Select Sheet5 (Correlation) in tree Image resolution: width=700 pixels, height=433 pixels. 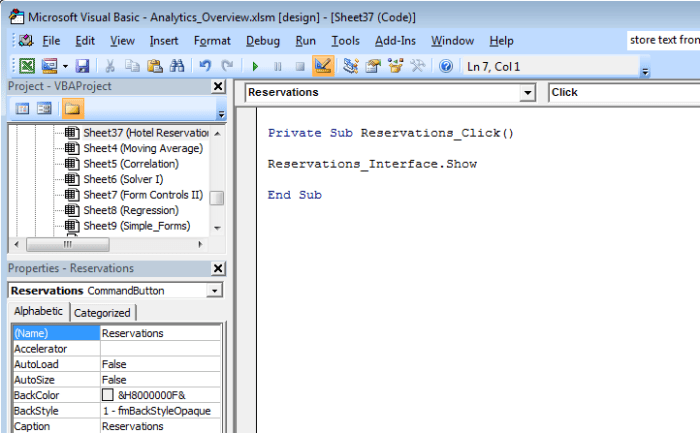click(x=131, y=164)
